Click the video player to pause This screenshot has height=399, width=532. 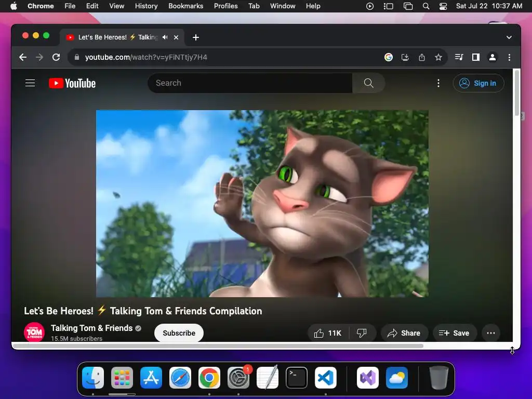tap(262, 204)
